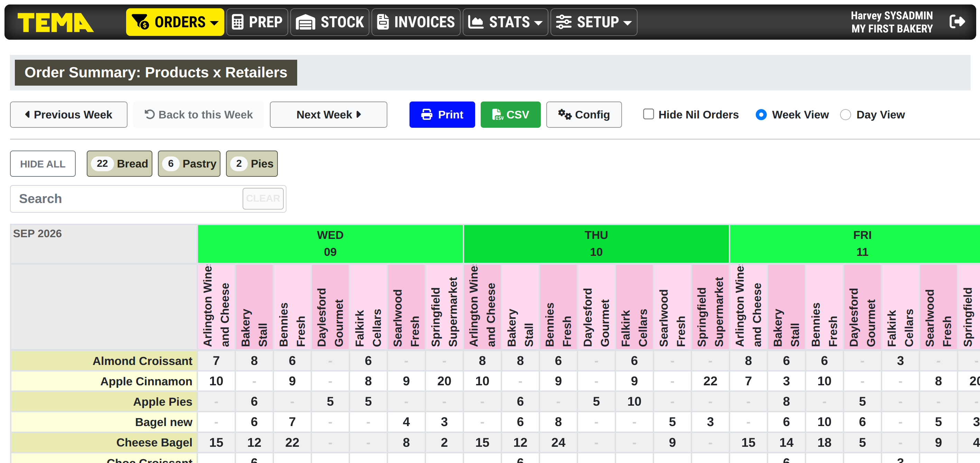Toggle the Bread category filter

(x=120, y=163)
